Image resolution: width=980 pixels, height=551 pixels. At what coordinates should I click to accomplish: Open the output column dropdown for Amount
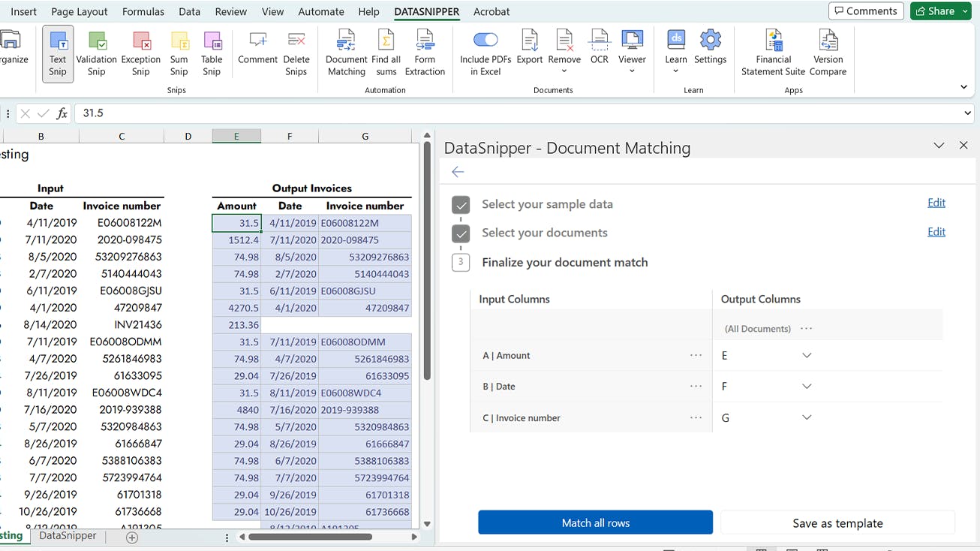(806, 355)
